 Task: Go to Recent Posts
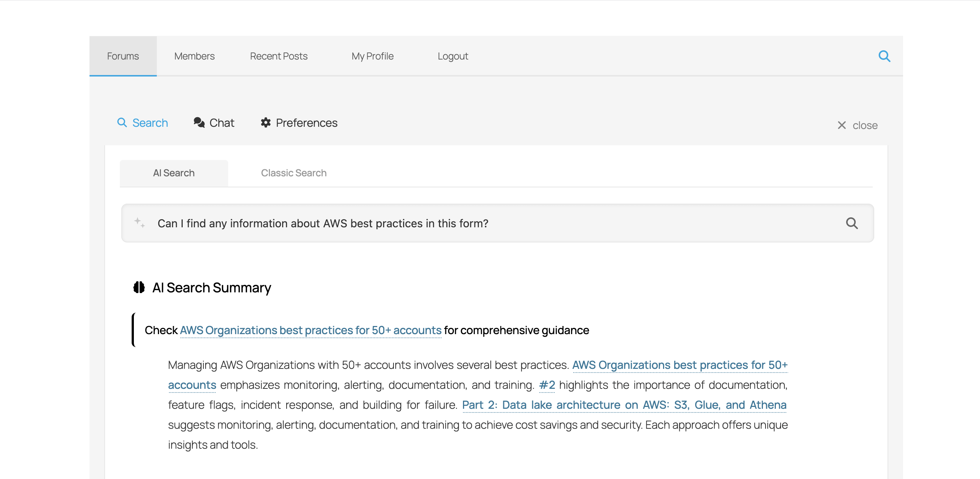coord(278,56)
